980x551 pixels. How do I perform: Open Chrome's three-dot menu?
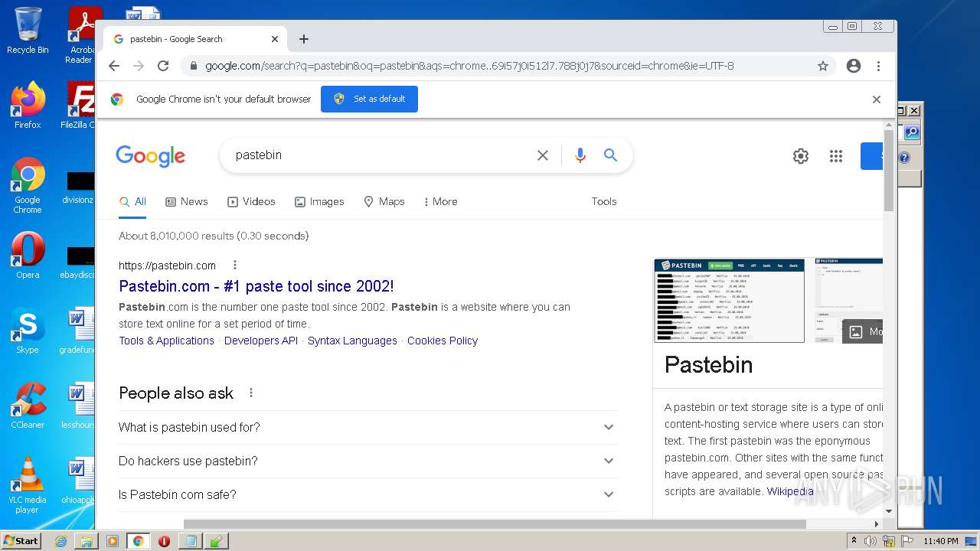(x=878, y=66)
